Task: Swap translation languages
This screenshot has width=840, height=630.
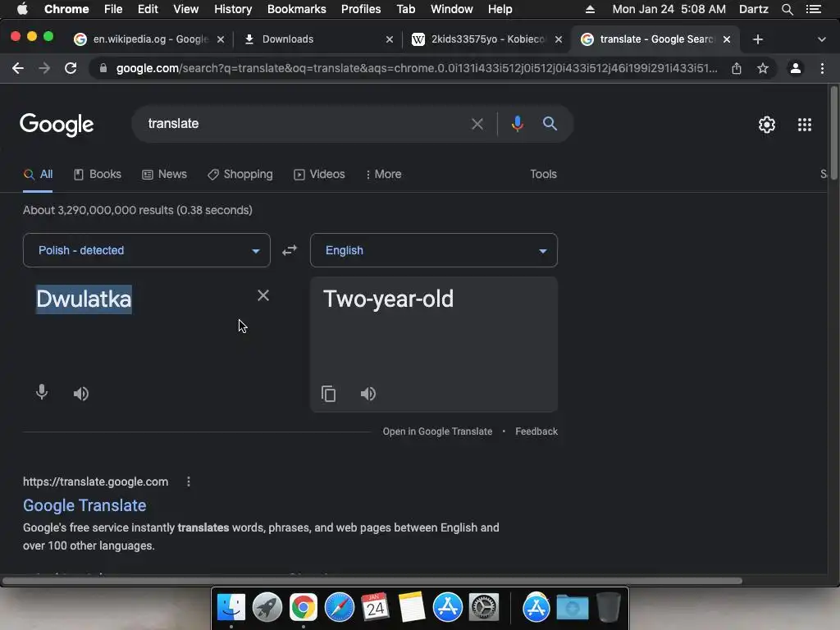Action: point(290,250)
